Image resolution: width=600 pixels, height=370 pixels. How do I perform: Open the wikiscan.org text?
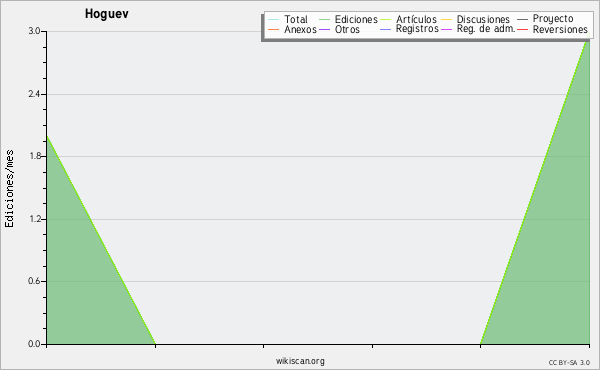pyautogui.click(x=300, y=361)
